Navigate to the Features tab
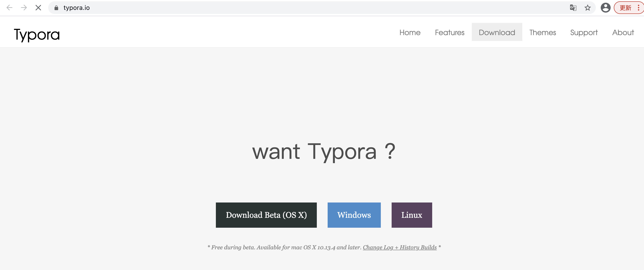The height and width of the screenshot is (270, 644). click(449, 32)
